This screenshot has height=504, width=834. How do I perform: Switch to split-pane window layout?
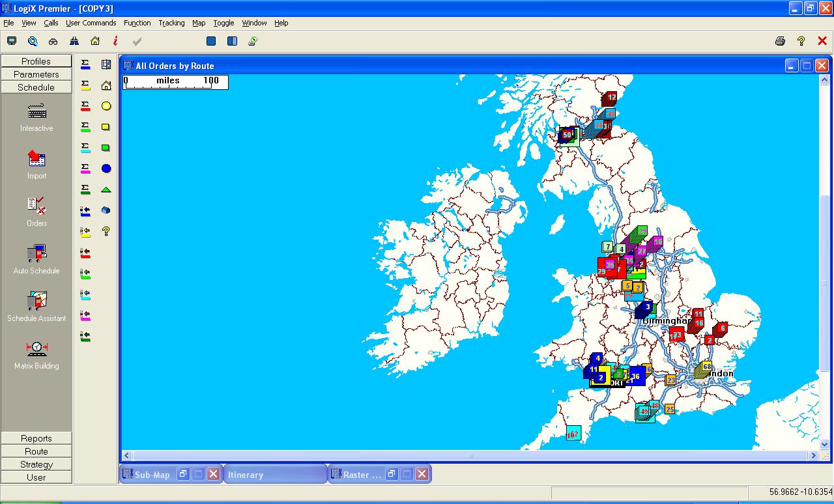(232, 41)
